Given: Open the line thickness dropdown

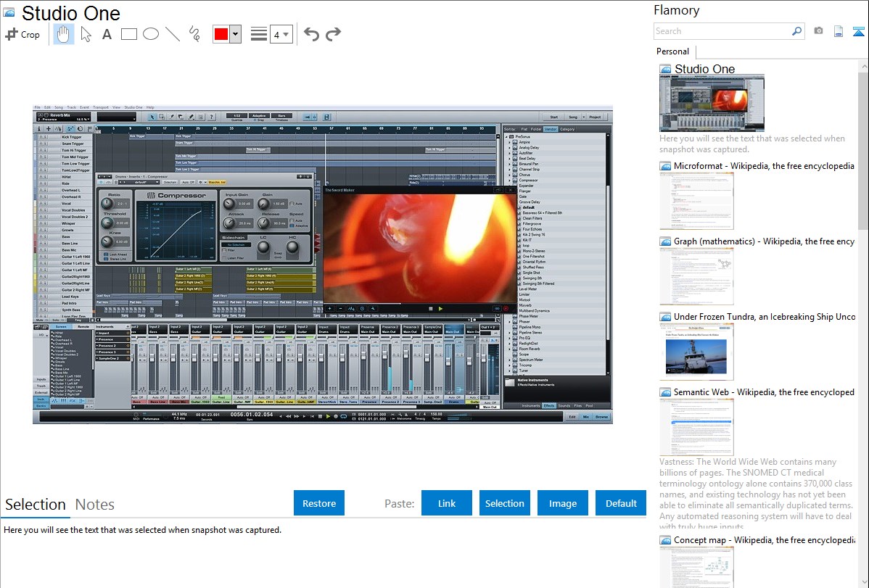Looking at the screenshot, I should pyautogui.click(x=281, y=34).
